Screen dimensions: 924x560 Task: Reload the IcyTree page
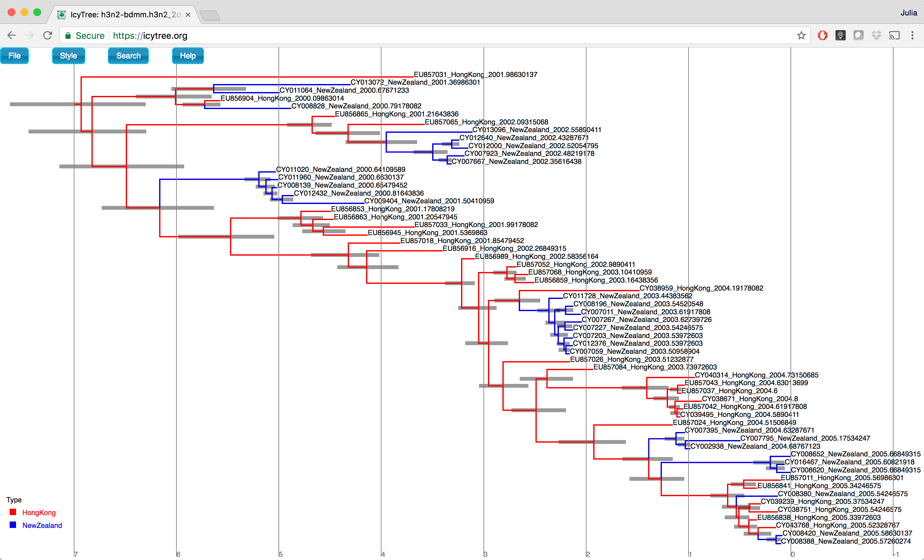(47, 35)
